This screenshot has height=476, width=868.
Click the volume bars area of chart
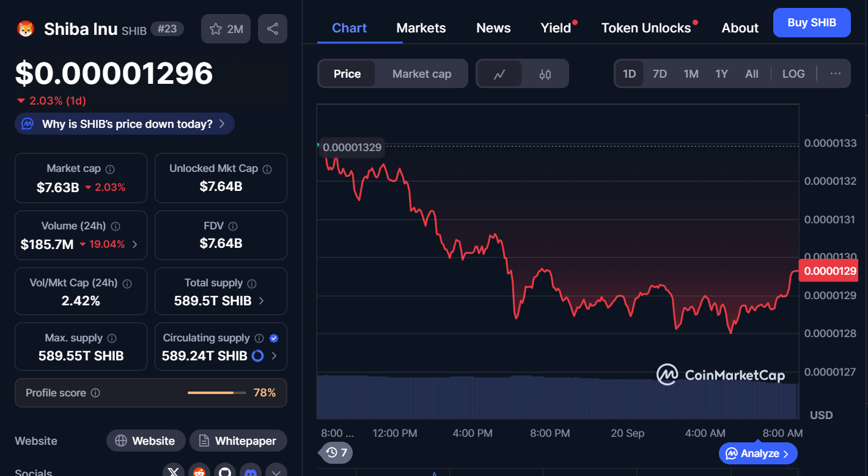coord(557,397)
